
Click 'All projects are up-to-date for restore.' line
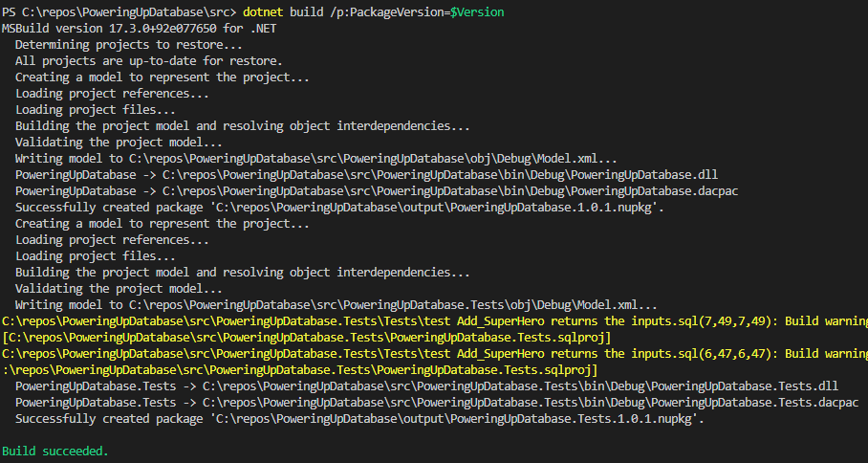pos(149,61)
